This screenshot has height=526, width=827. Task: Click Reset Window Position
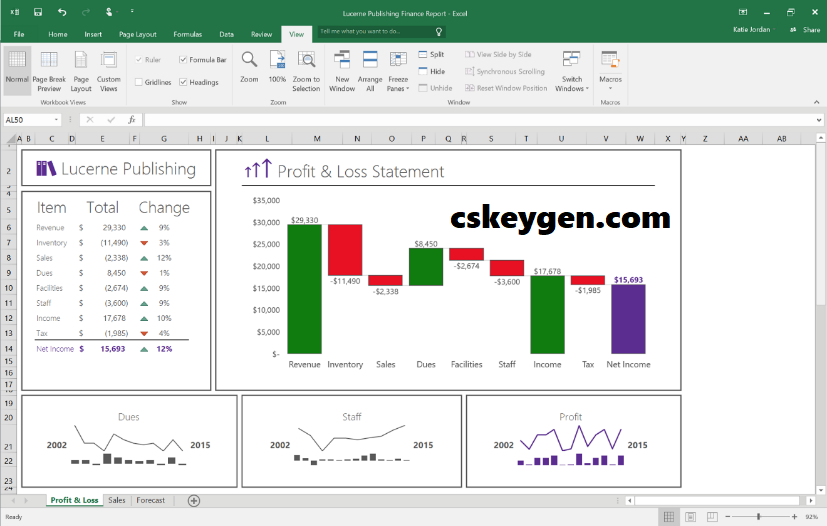pos(506,88)
